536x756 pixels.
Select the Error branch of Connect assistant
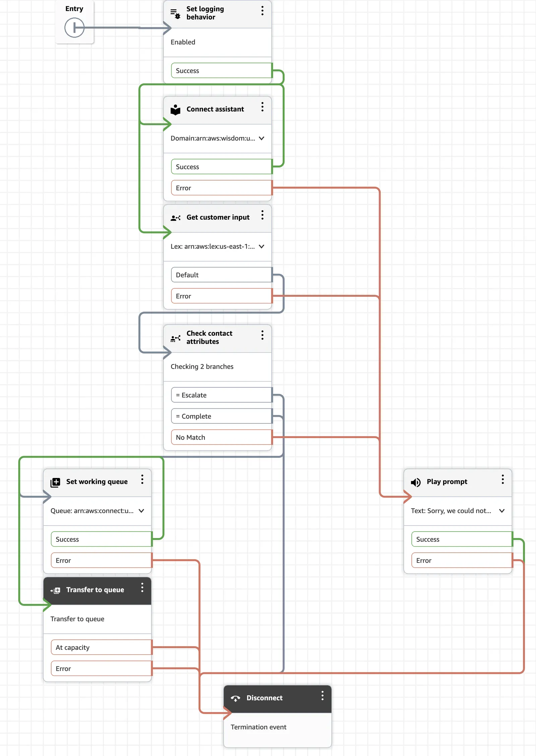[222, 188]
